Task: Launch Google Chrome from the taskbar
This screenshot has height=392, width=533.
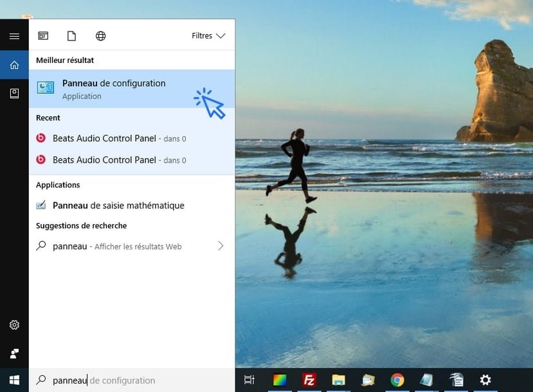Action: point(397,380)
